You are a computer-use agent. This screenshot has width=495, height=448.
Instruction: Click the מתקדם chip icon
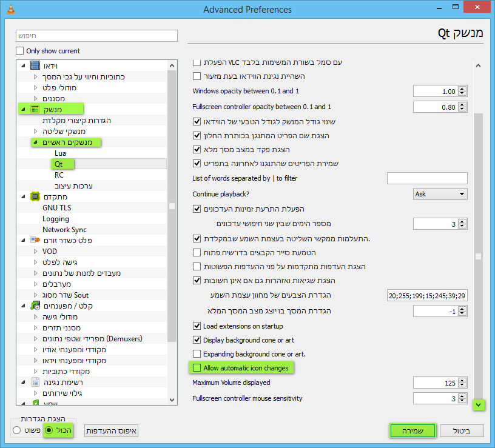(x=35, y=196)
